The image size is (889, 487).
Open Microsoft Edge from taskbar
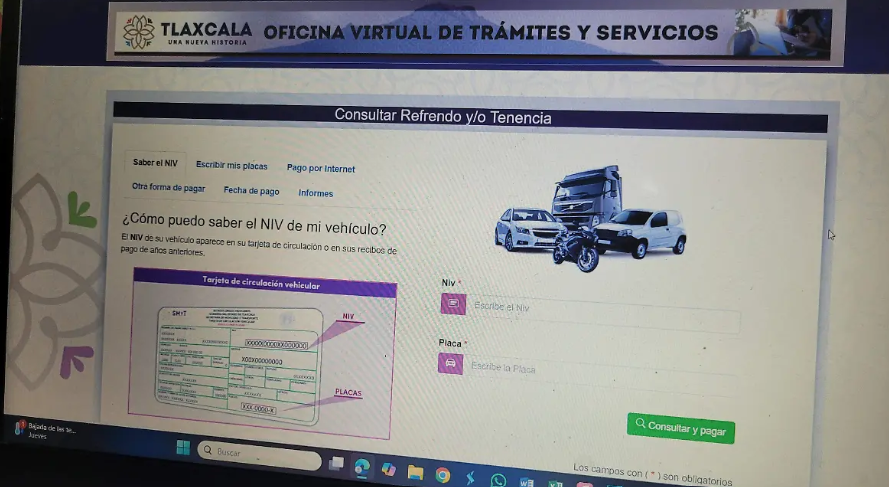(362, 467)
